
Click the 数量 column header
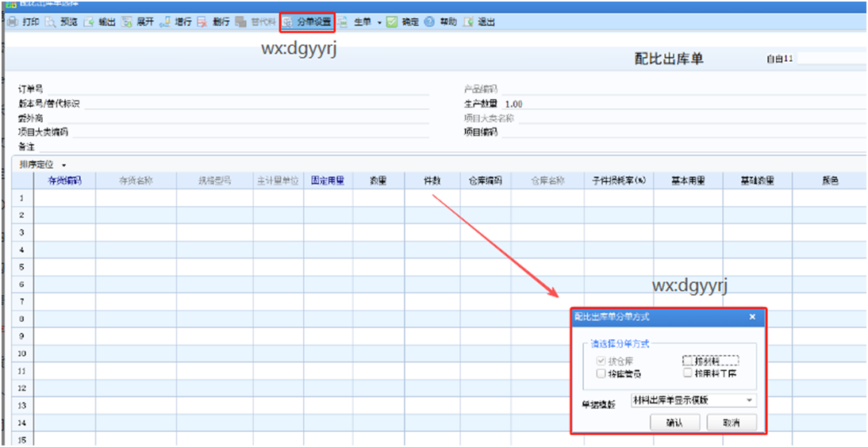[378, 181]
